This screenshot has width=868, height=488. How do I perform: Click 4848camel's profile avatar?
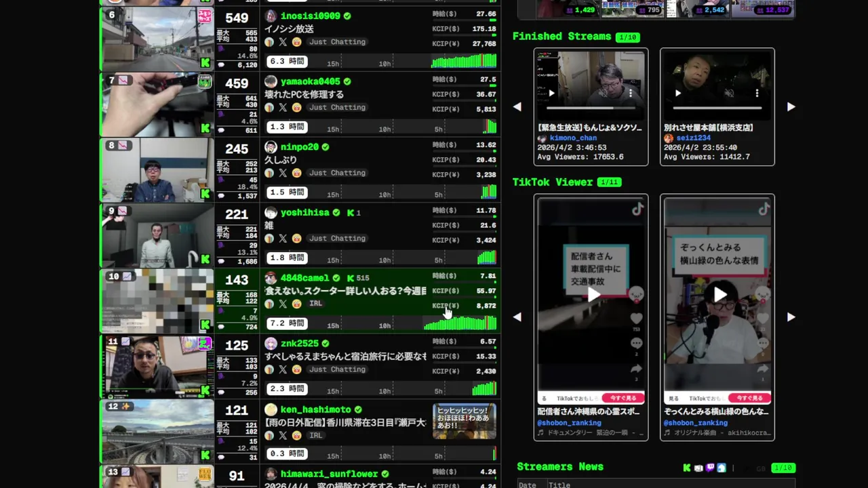271,278
